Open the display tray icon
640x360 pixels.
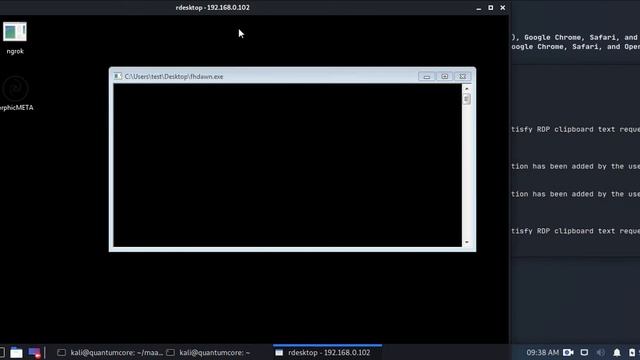click(584, 352)
